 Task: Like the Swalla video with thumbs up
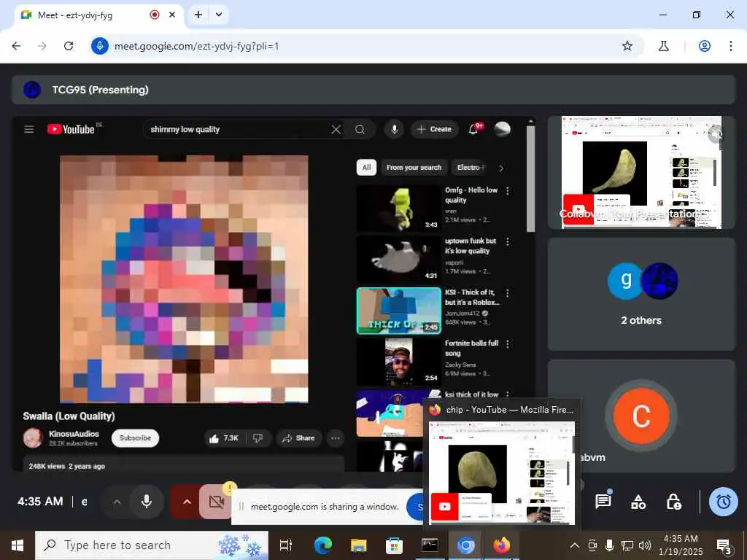click(223, 438)
